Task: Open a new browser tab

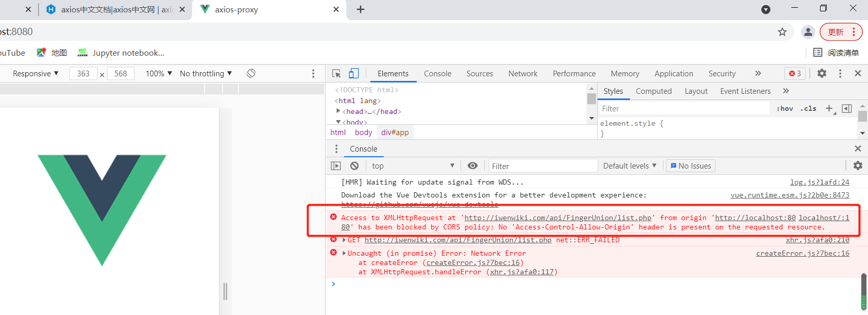Action: click(x=361, y=9)
